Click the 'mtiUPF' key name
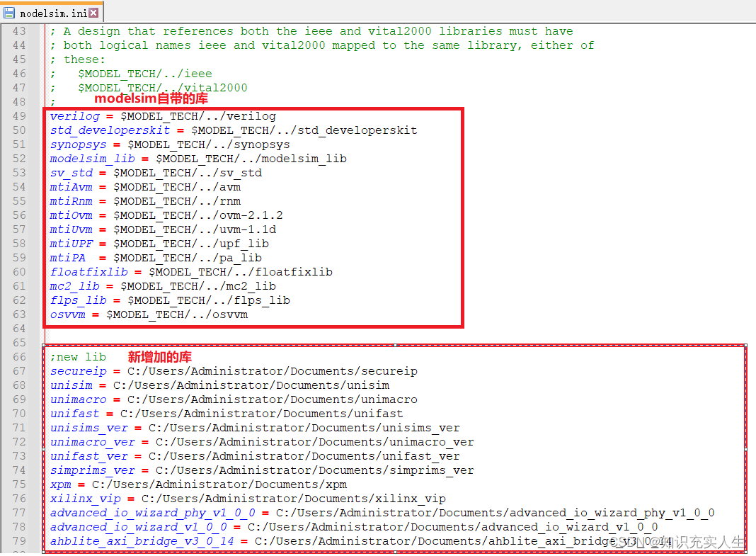756x556 pixels. [71, 244]
